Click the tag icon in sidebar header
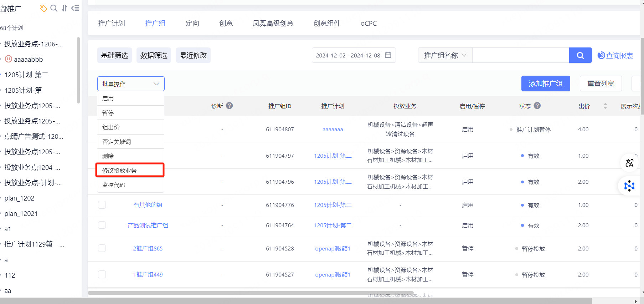Viewport: 644px width, 304px height. click(43, 8)
